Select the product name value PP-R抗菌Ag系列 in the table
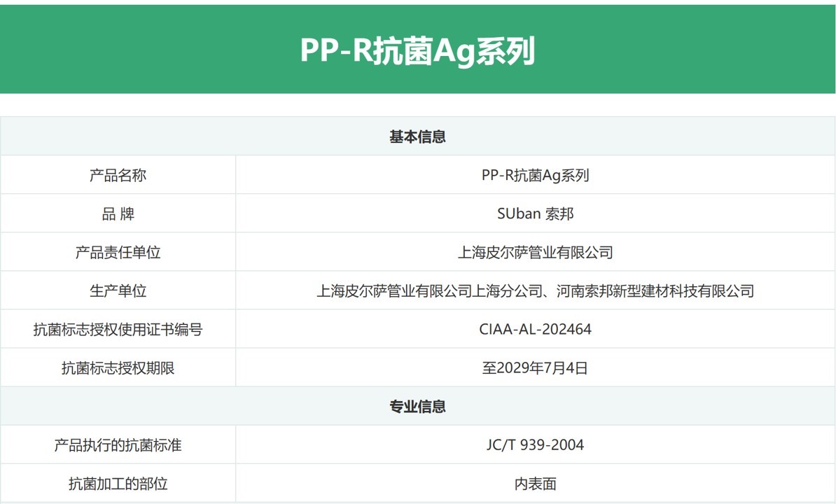Image resolution: width=836 pixels, height=504 pixels. (536, 175)
